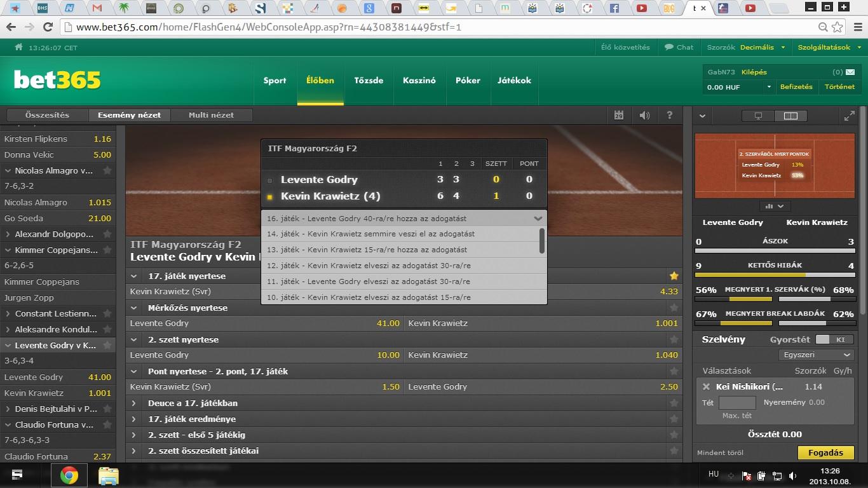Open the Chat speech-bubble link
The height and width of the screenshot is (488, 868).
tap(679, 47)
